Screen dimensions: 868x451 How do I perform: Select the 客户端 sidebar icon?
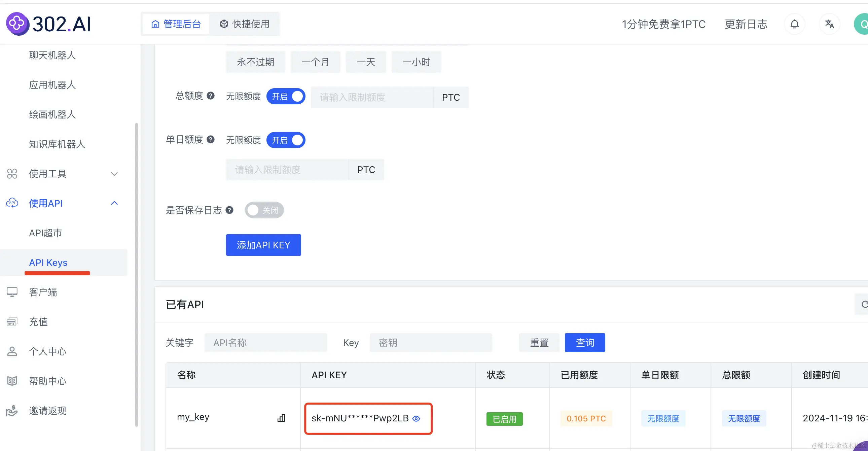[12, 292]
